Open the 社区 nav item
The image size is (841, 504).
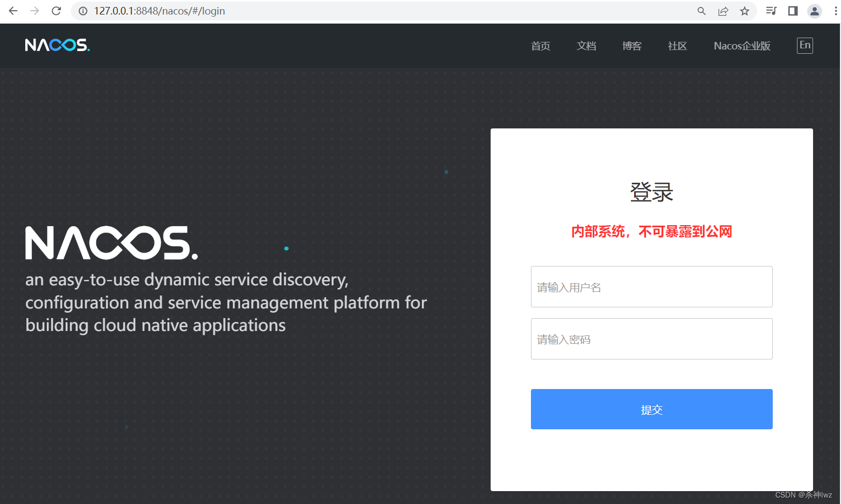tap(678, 46)
